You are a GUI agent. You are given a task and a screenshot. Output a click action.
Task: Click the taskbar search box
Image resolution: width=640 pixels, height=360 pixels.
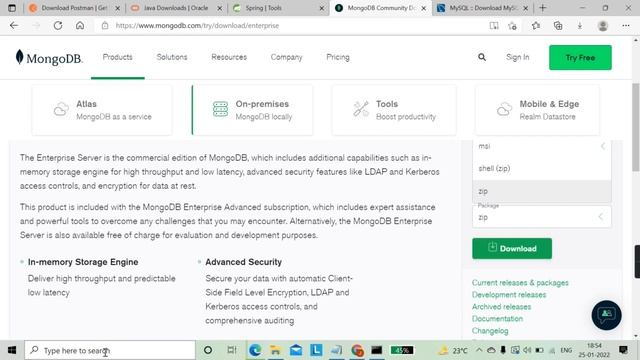(109, 350)
